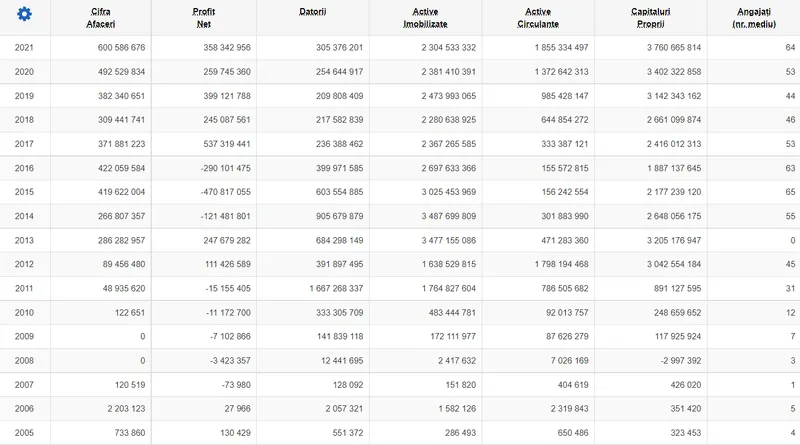Screen dimensions: 800x445
Task: Click turnover value 600 586 676
Action: point(108,47)
